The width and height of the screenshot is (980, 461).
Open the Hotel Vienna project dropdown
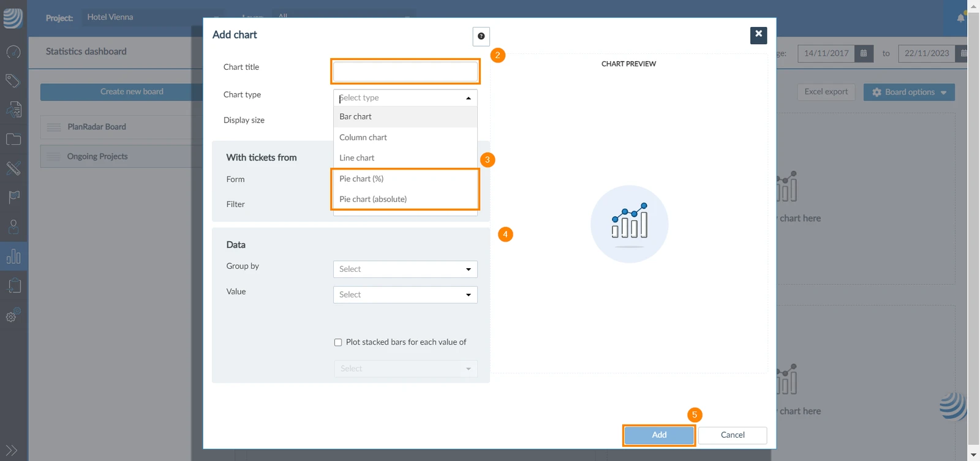click(152, 17)
